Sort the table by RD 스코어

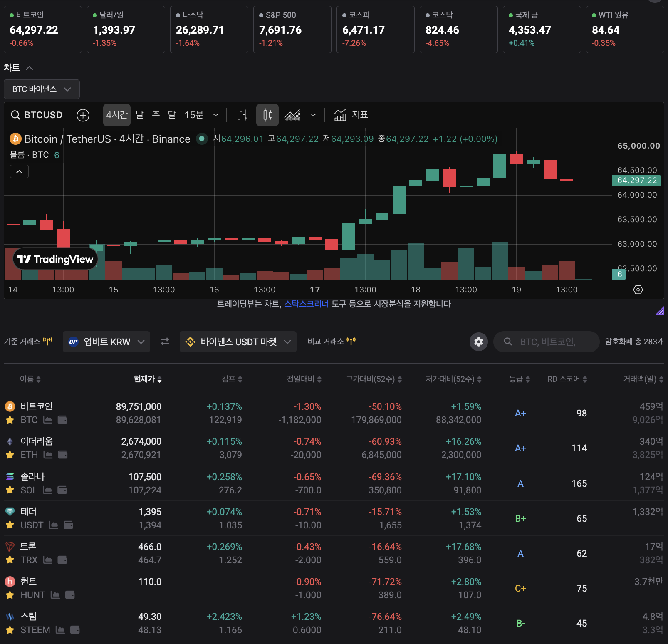coord(567,379)
